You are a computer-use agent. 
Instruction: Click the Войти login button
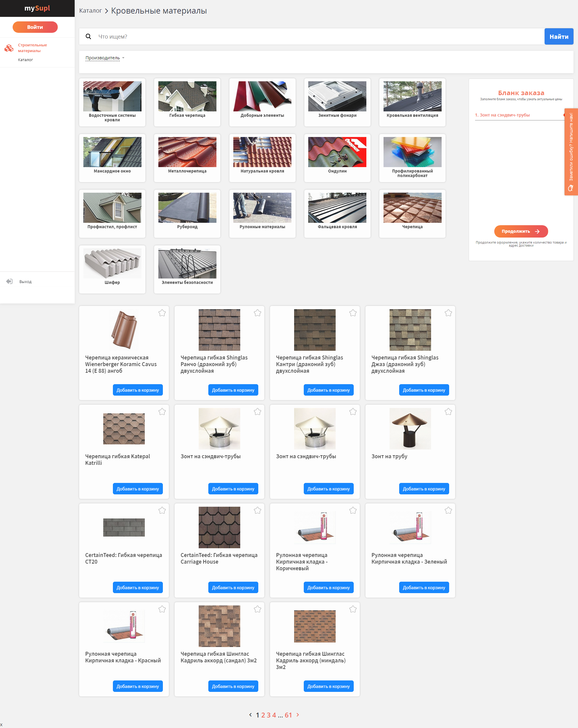[x=35, y=27]
